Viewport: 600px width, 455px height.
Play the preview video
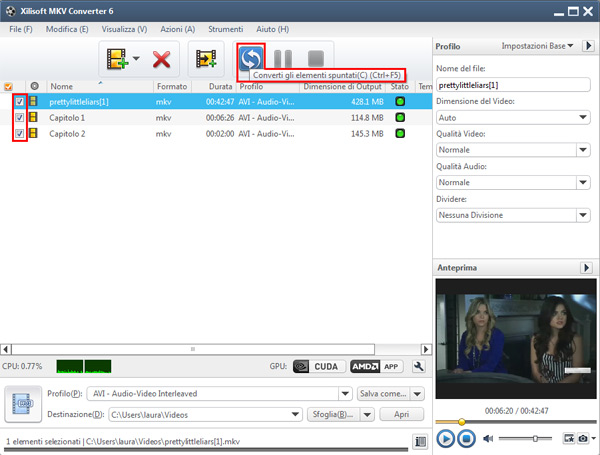point(445,439)
